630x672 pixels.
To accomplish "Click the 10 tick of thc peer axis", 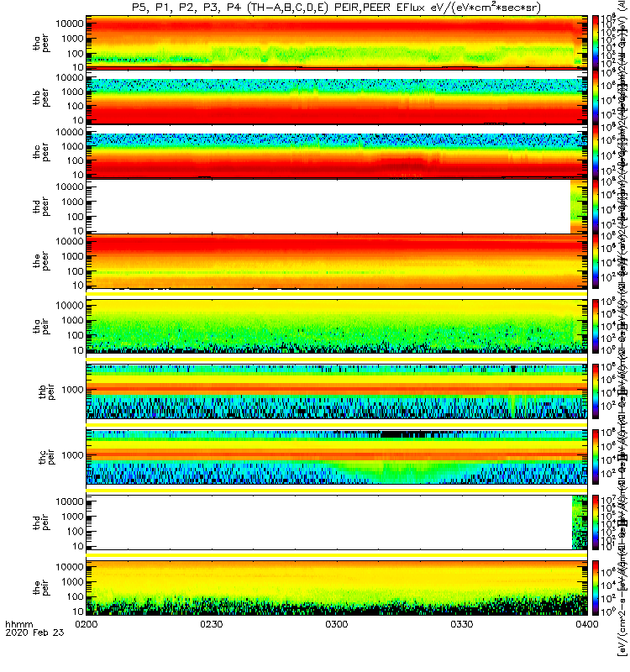I will coord(78,175).
